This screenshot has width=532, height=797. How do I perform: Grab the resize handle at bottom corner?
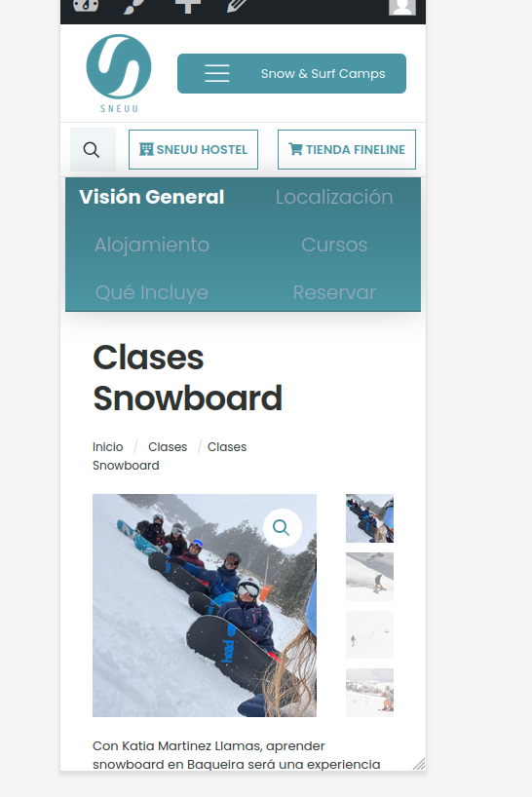tap(419, 764)
